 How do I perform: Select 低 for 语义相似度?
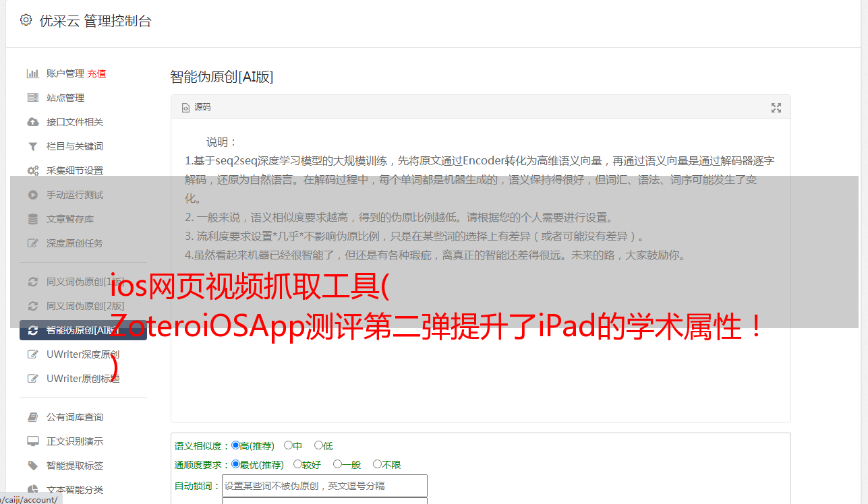[318, 445]
